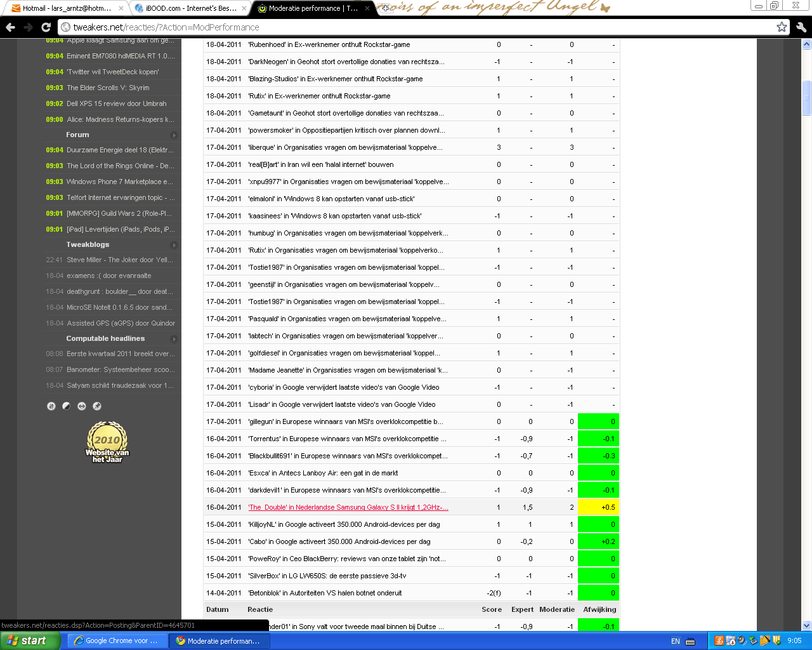Screen dimensions: 812x650
Task: Open 'Alice: Madness Returns-kopers' news item
Action: [x=121, y=120]
